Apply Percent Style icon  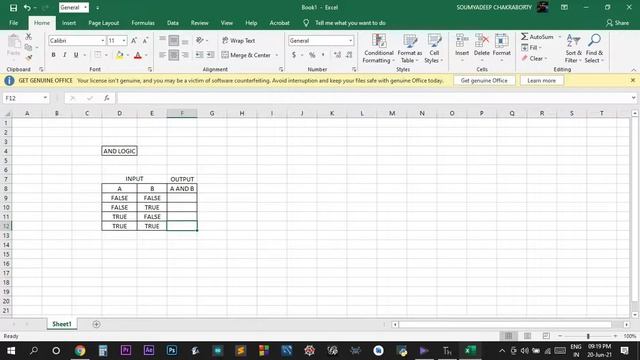[x=312, y=55]
